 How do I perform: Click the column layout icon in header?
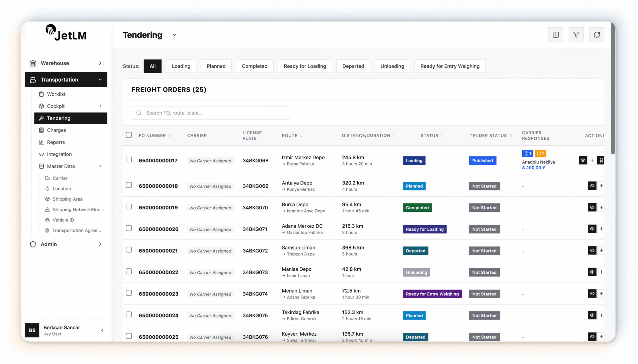tap(556, 35)
